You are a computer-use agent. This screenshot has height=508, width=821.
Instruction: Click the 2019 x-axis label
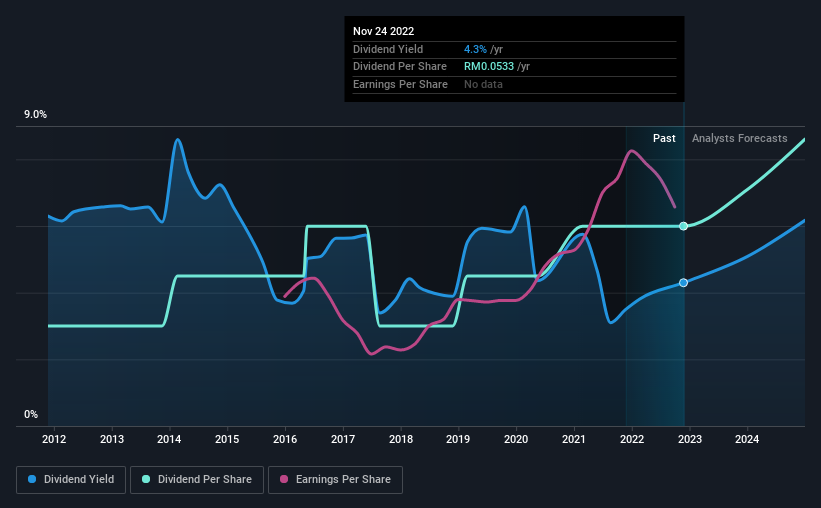pos(458,439)
